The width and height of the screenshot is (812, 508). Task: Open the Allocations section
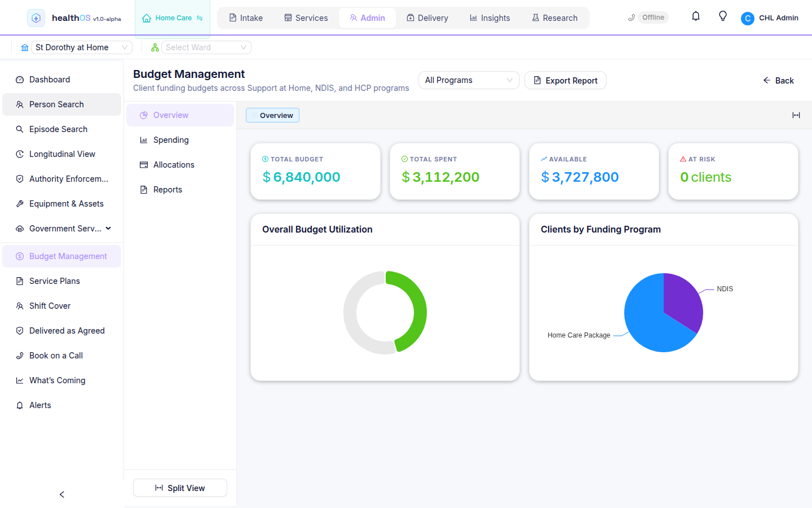point(180,165)
